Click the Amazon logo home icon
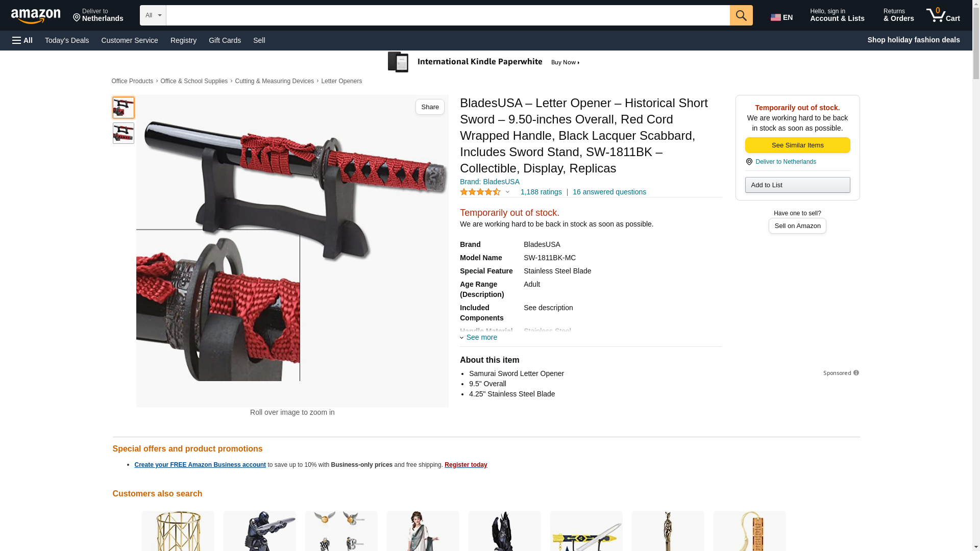The height and width of the screenshot is (551, 980). click(36, 16)
